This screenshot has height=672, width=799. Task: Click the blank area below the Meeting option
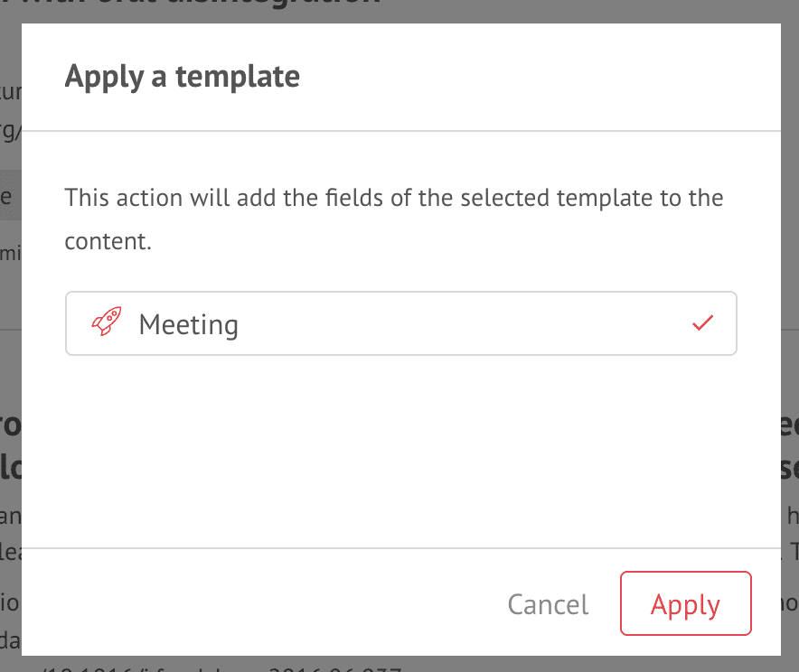tap(401, 451)
